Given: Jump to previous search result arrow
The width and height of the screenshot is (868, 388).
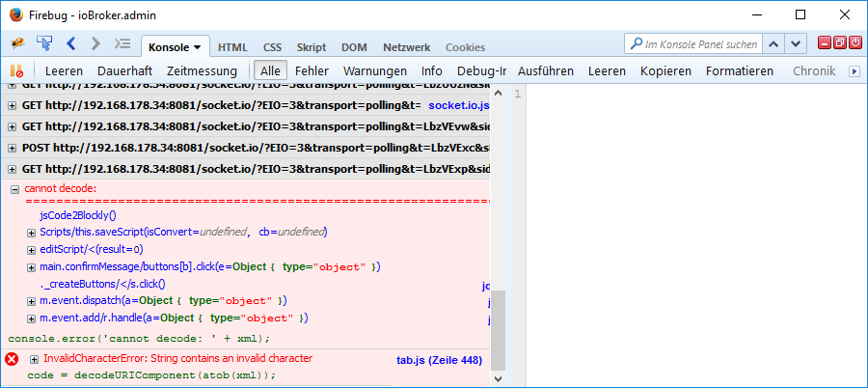Looking at the screenshot, I should tap(773, 43).
